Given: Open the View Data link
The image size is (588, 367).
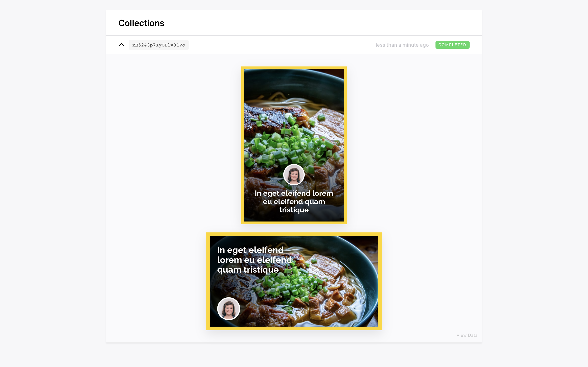Looking at the screenshot, I should pyautogui.click(x=467, y=335).
